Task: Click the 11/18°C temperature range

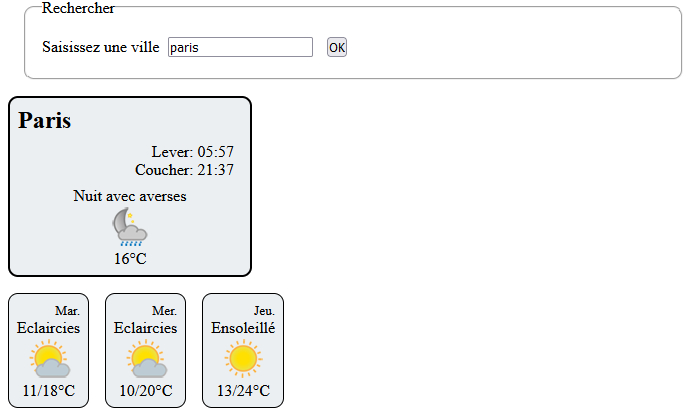Action: tap(49, 391)
